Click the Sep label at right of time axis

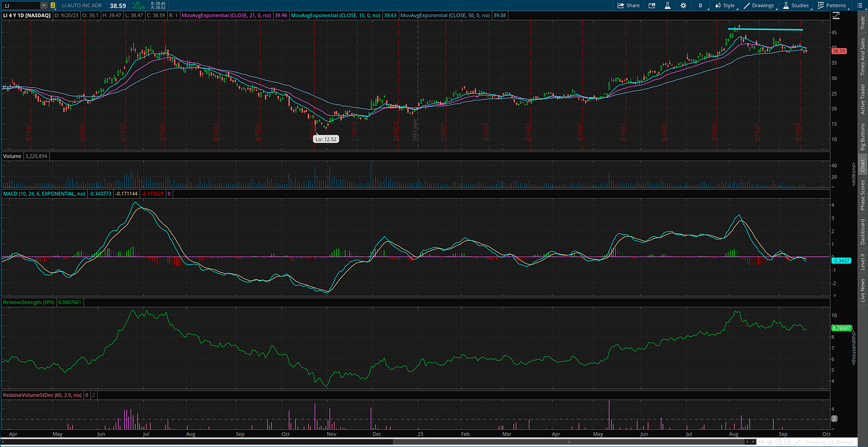click(x=784, y=433)
